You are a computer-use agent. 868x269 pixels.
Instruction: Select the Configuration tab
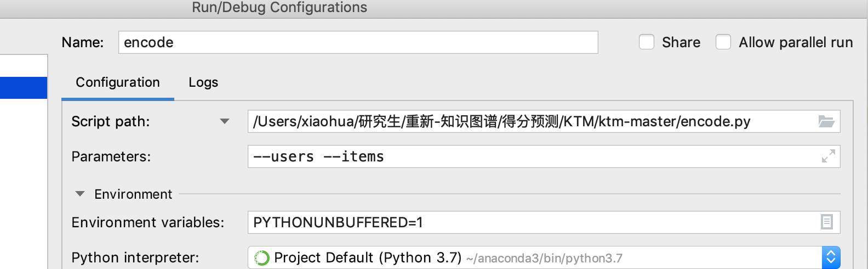(x=118, y=82)
